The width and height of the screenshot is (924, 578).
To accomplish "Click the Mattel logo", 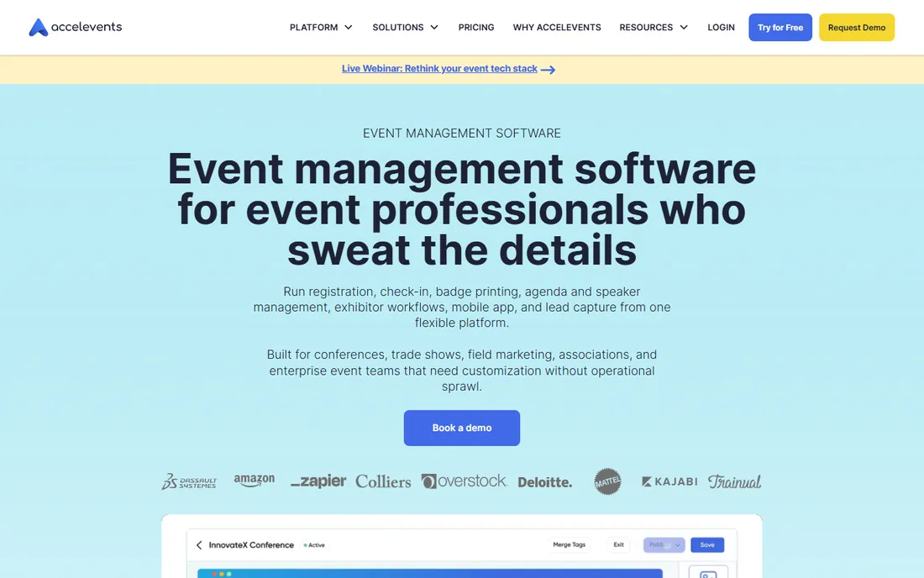I will pyautogui.click(x=607, y=481).
